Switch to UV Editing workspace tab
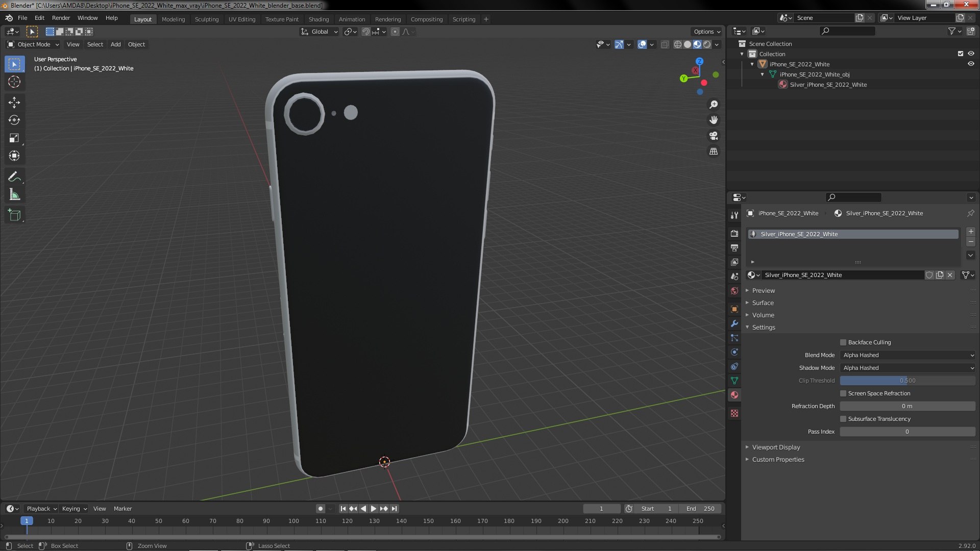The height and width of the screenshot is (551, 980). 241,19
